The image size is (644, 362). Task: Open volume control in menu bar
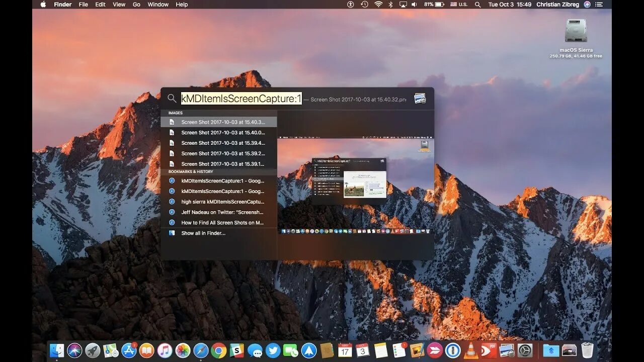coord(415,4)
